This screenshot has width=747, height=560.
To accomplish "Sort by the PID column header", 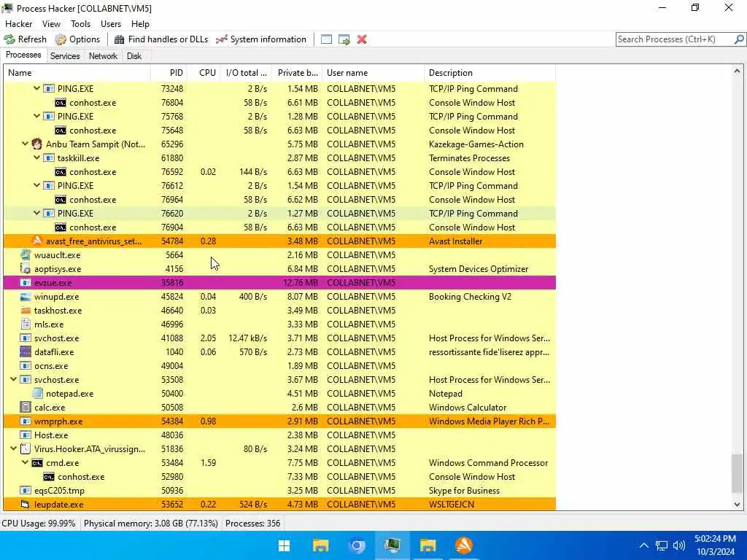I will 169,73.
